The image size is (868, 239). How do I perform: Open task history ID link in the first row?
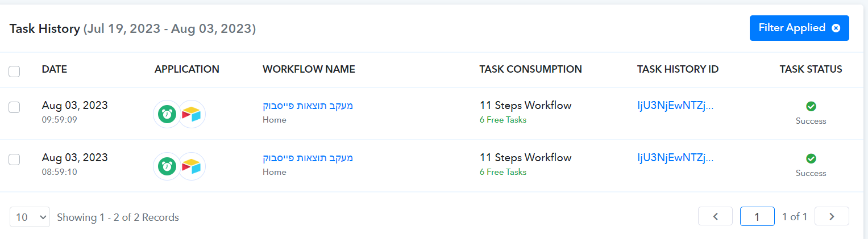click(x=675, y=106)
